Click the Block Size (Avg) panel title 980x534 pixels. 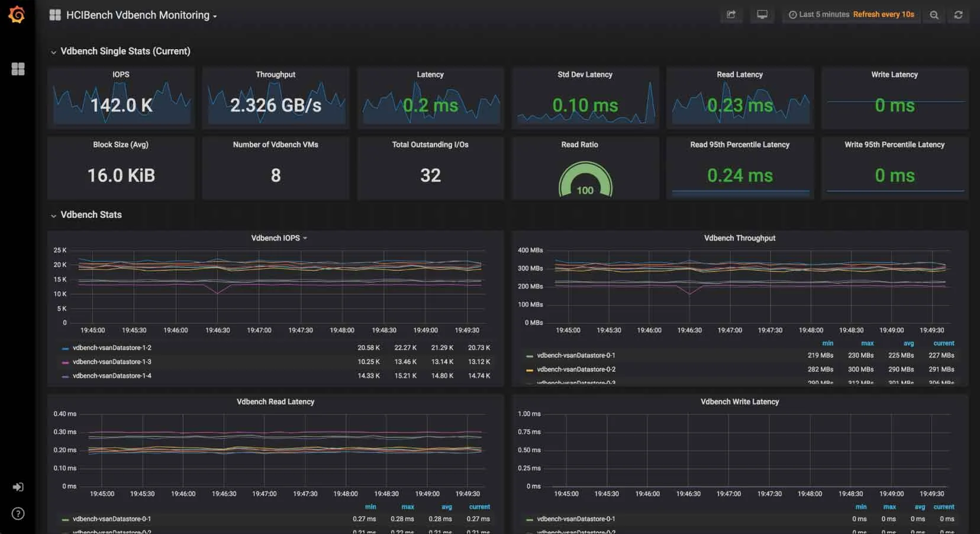tap(121, 144)
